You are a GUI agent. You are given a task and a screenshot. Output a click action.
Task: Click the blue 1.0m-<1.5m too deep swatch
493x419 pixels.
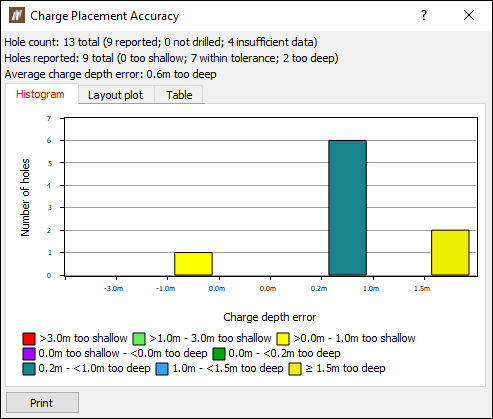[x=162, y=369]
